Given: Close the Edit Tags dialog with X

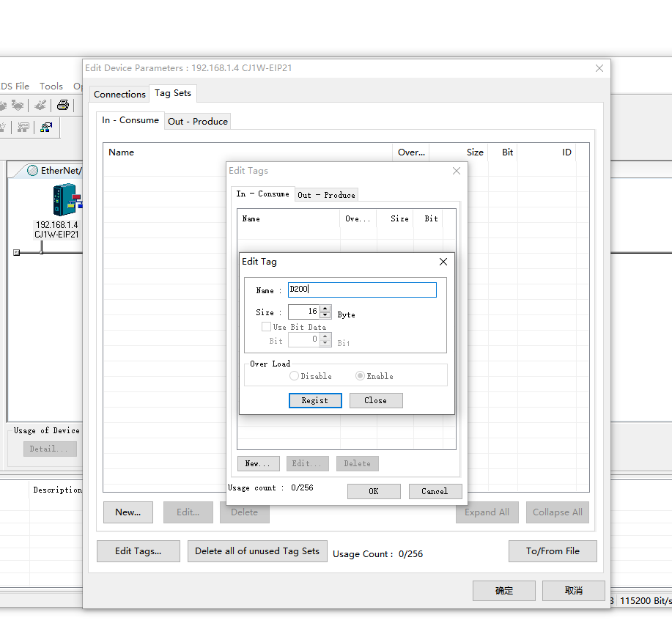Looking at the screenshot, I should tap(457, 171).
